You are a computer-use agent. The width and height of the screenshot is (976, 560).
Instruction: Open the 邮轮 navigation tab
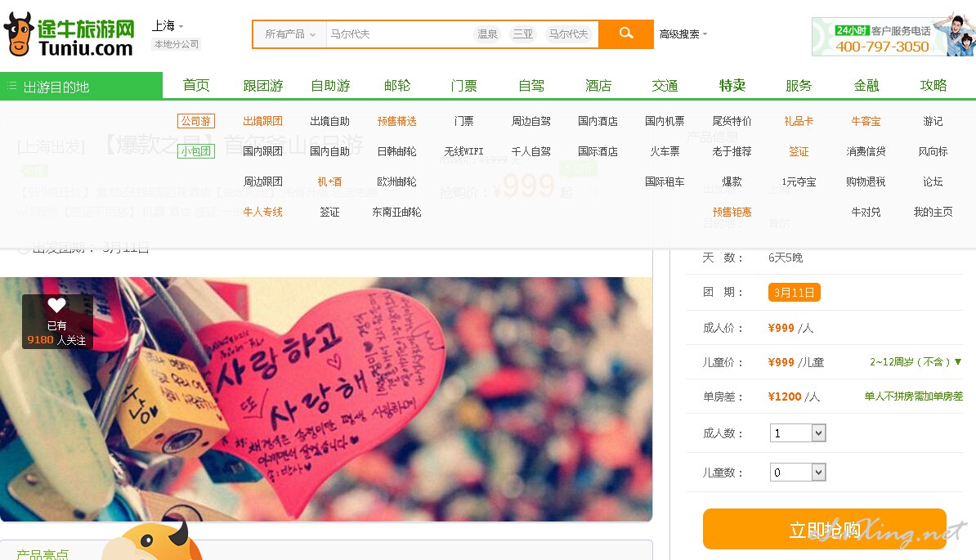pyautogui.click(x=397, y=85)
